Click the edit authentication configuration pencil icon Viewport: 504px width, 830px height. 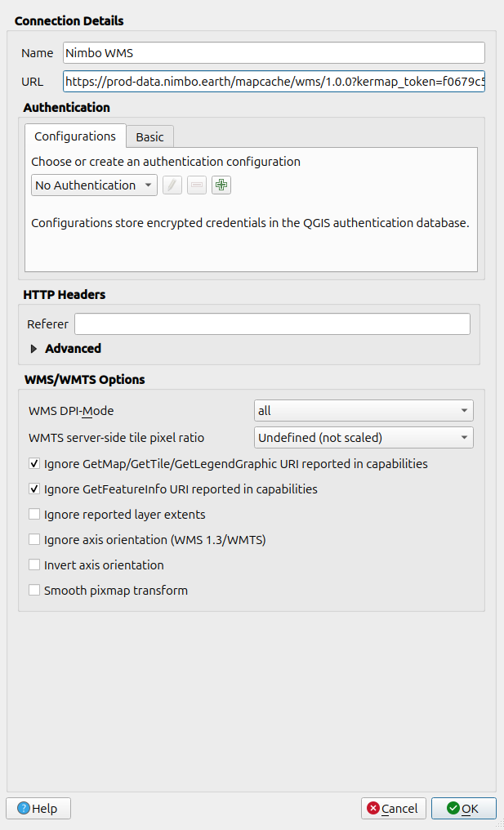(x=172, y=185)
